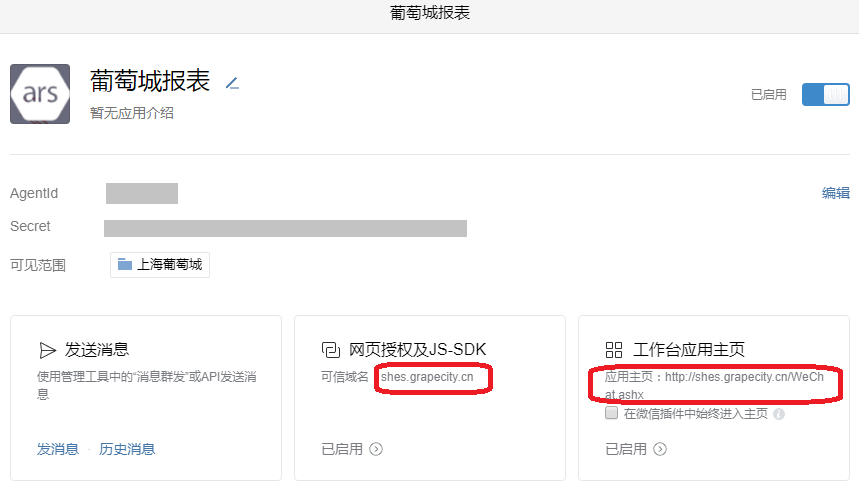Click the AgentId label

click(34, 193)
